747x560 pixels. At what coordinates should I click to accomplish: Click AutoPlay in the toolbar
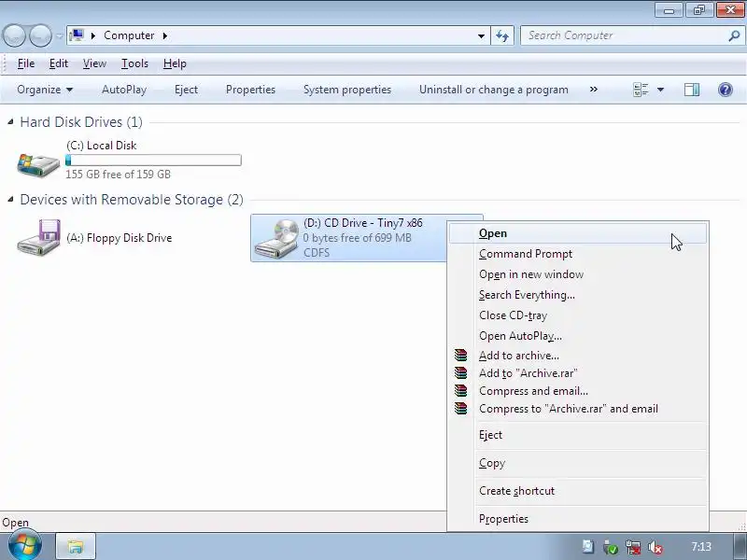coord(124,90)
